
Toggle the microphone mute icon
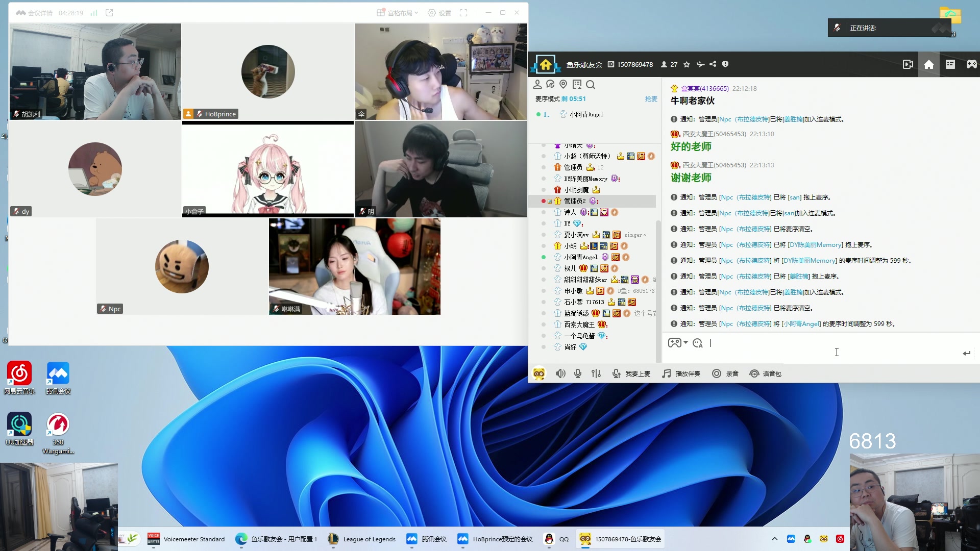click(578, 374)
